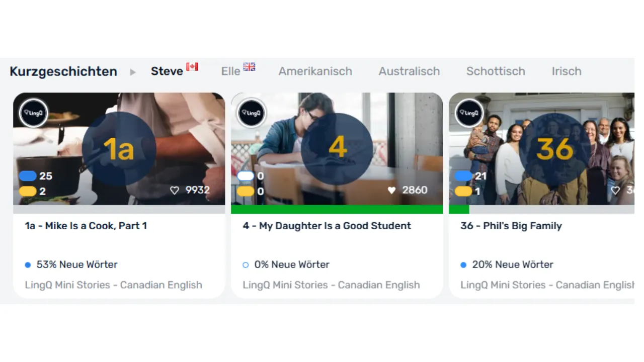The width and height of the screenshot is (644, 362).
Task: Click the blue pill showing 21 on card 36
Action: pyautogui.click(x=463, y=176)
